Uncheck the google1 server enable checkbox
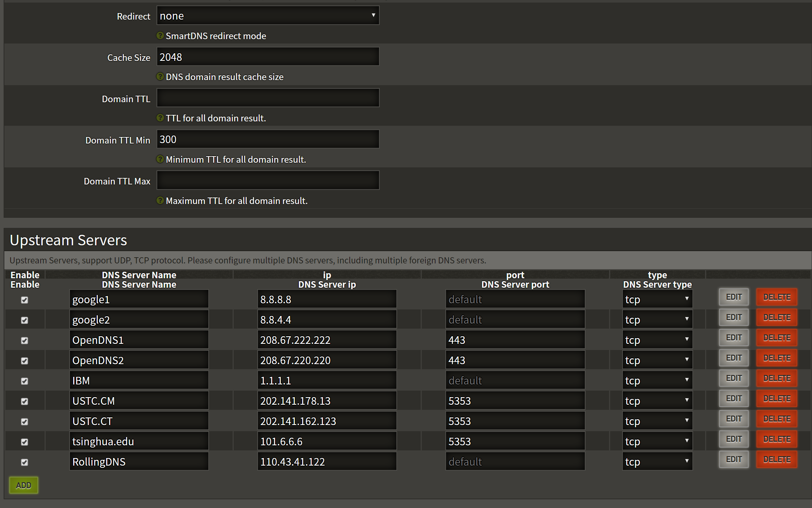 tap(24, 300)
